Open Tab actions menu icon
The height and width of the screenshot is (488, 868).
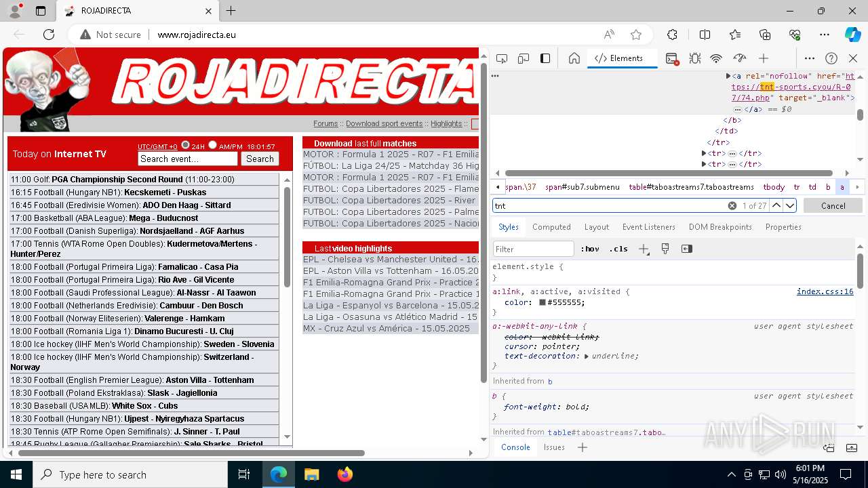(x=41, y=11)
